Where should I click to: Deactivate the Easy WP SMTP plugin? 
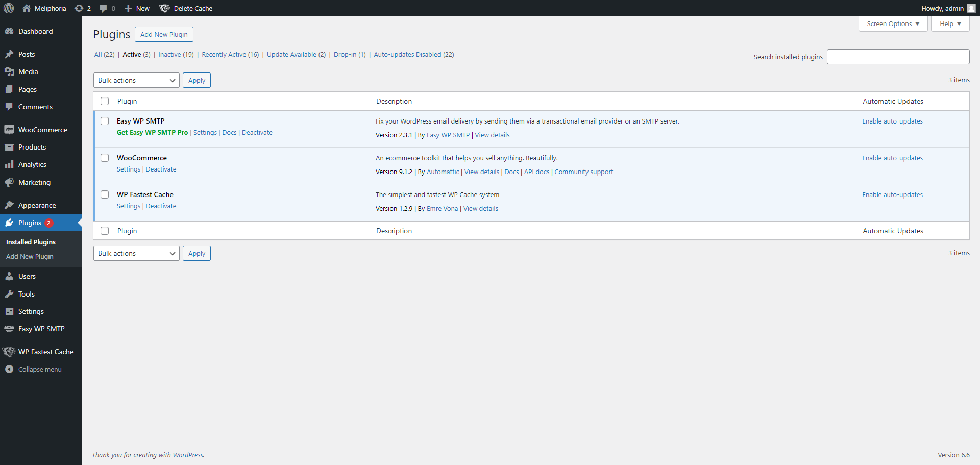click(257, 132)
